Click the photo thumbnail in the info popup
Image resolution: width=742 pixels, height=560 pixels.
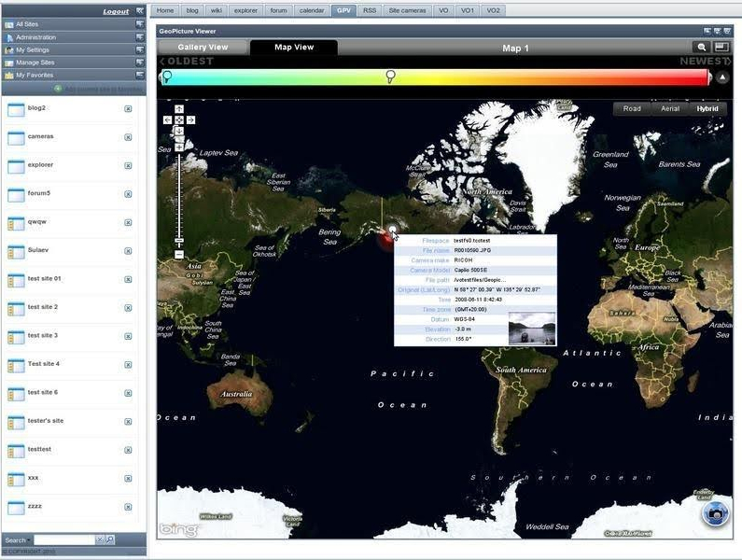point(532,328)
